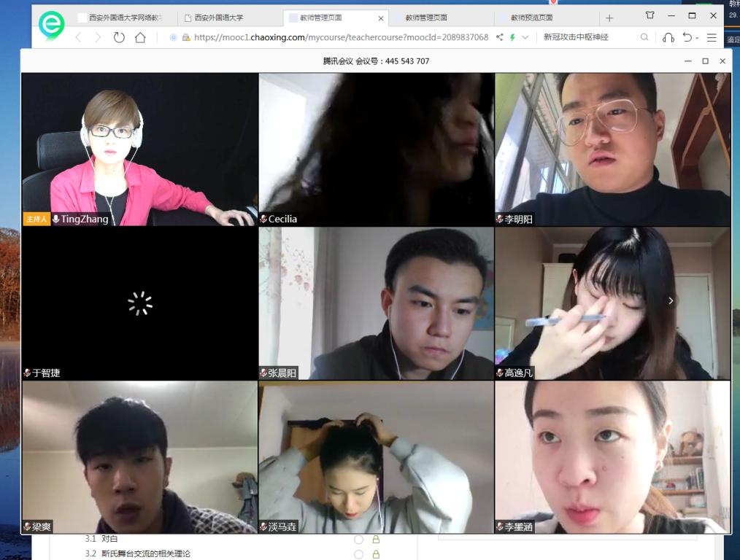
Task: Switch to the 西安外国语大学 tab
Action: point(219,17)
